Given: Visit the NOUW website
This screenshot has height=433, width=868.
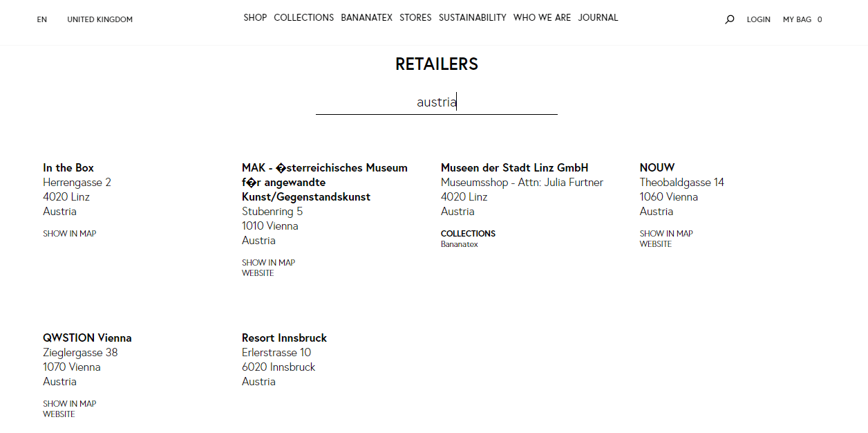Looking at the screenshot, I should pos(656,244).
